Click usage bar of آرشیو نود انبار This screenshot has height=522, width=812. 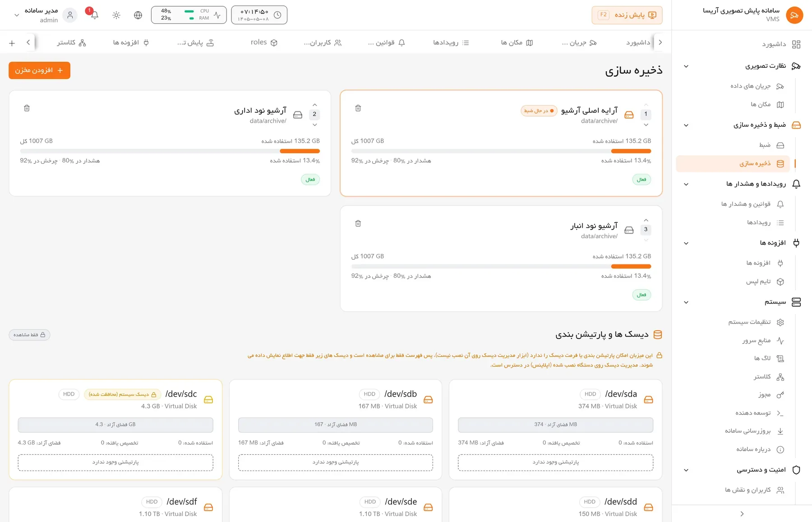click(x=501, y=267)
